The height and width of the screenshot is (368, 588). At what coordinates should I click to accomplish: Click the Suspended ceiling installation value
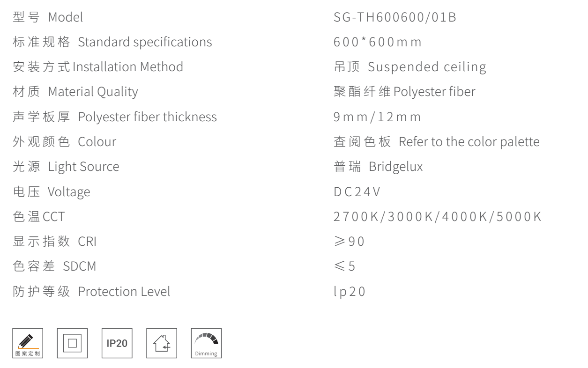(x=408, y=67)
